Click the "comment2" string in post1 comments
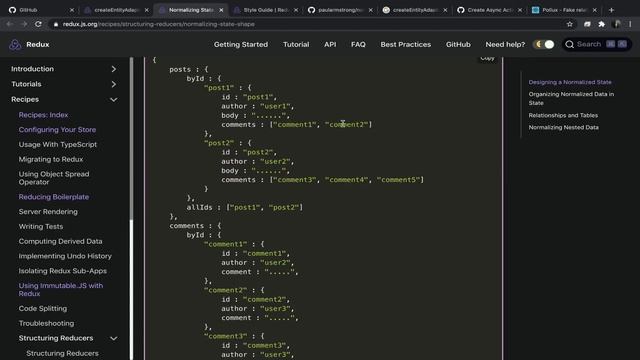Viewport: 640px width, 360px height. click(347, 124)
